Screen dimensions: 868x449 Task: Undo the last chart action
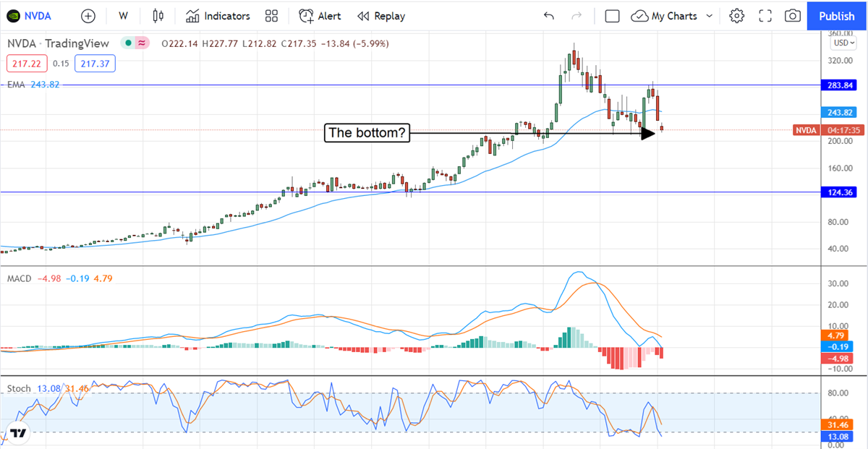click(x=549, y=15)
